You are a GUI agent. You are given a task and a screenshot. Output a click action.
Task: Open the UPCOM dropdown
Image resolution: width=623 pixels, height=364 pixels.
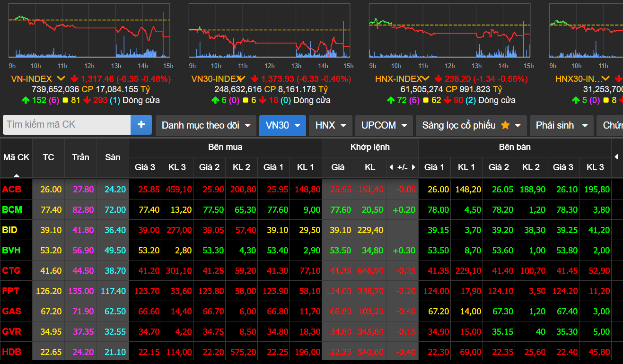pyautogui.click(x=385, y=125)
